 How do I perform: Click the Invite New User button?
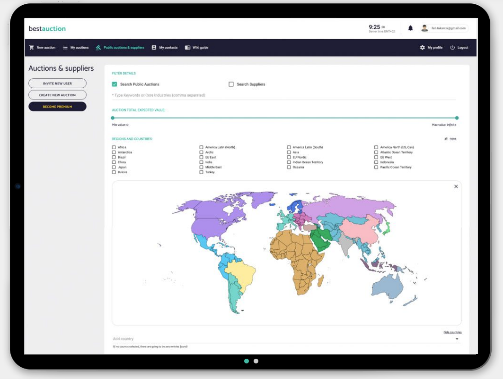(57, 83)
